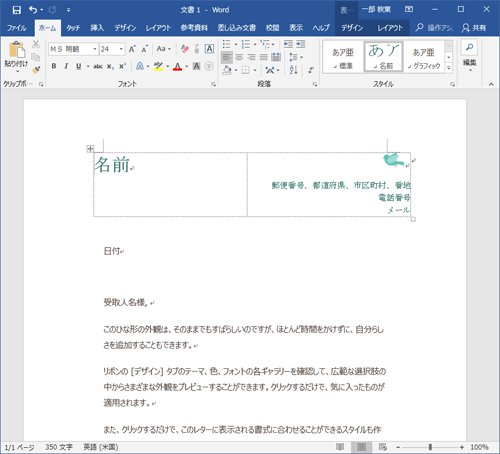The height and width of the screenshot is (454, 500).
Task: Increase paragraph indent
Action: click(x=301, y=44)
